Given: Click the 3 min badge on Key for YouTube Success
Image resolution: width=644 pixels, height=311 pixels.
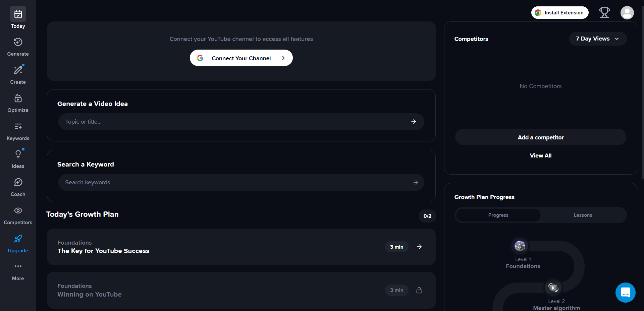Looking at the screenshot, I should click(397, 247).
